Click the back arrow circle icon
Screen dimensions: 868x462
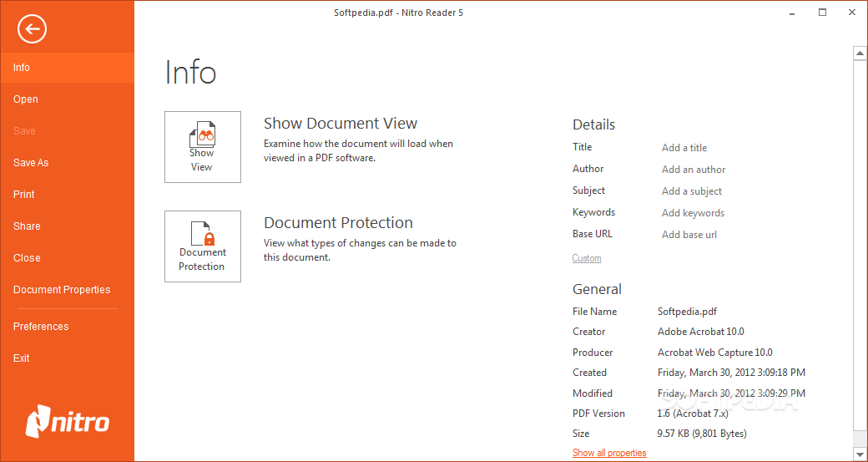point(32,28)
